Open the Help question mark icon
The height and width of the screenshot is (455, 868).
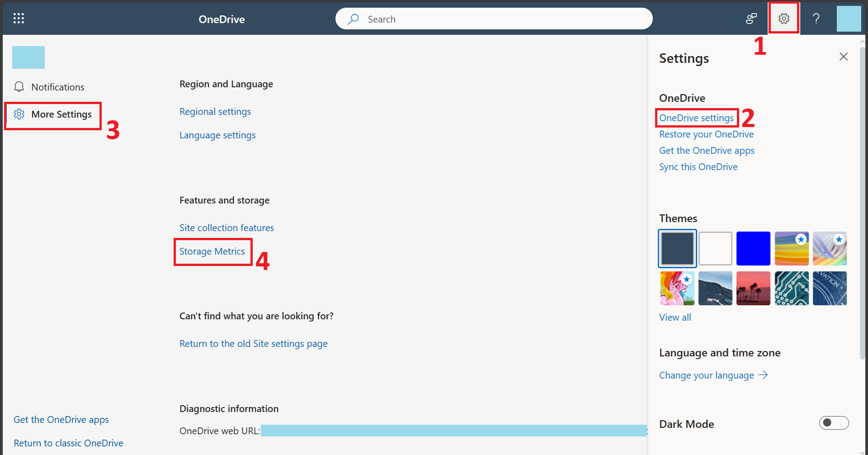[x=816, y=19]
